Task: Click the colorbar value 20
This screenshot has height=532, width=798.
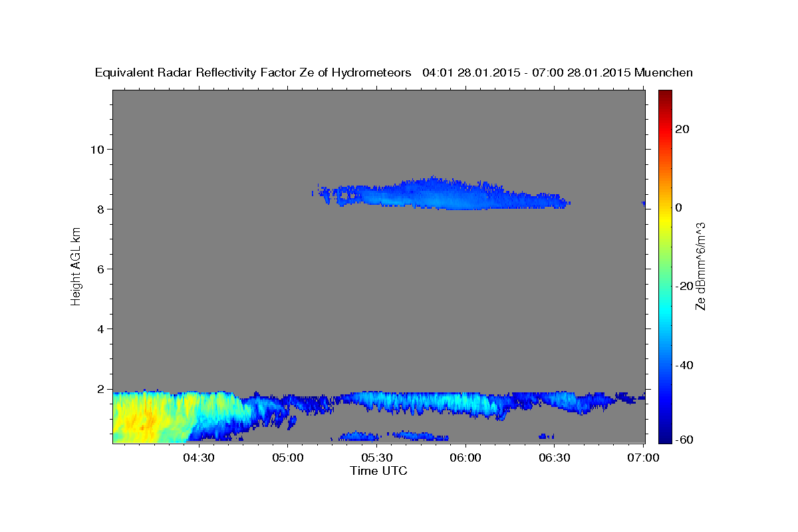Action: pos(681,129)
